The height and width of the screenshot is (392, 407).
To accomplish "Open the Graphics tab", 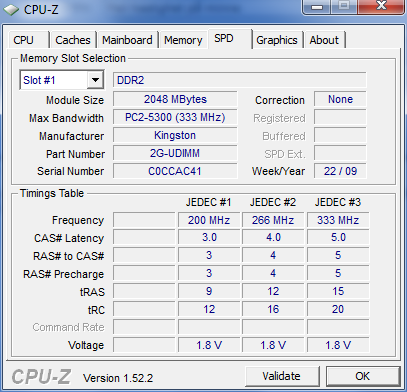I will pos(277,40).
